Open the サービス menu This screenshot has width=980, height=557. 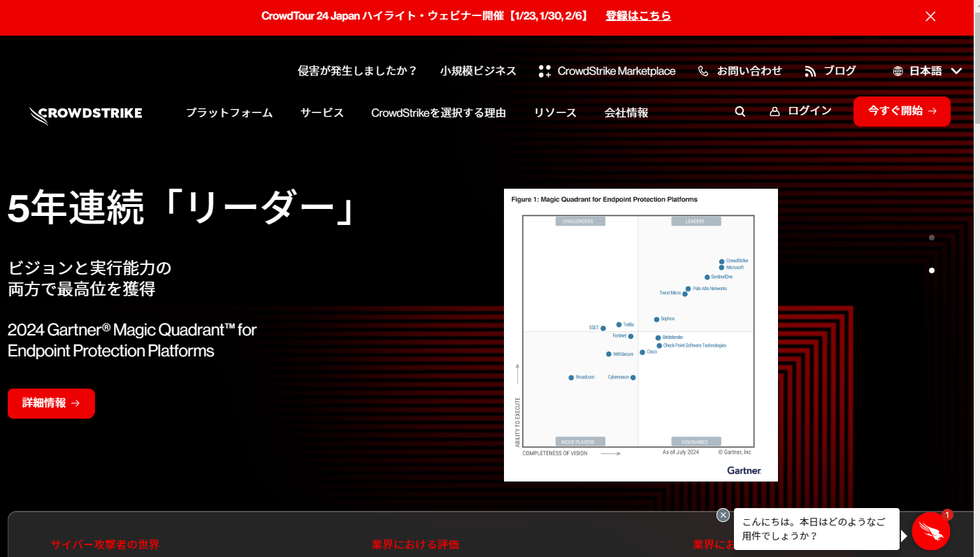(322, 113)
